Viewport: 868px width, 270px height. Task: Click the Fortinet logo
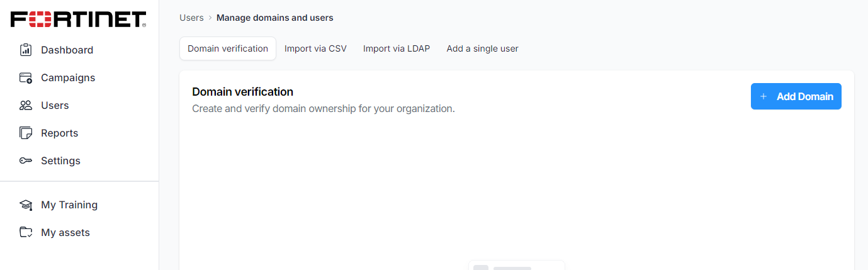[79, 20]
